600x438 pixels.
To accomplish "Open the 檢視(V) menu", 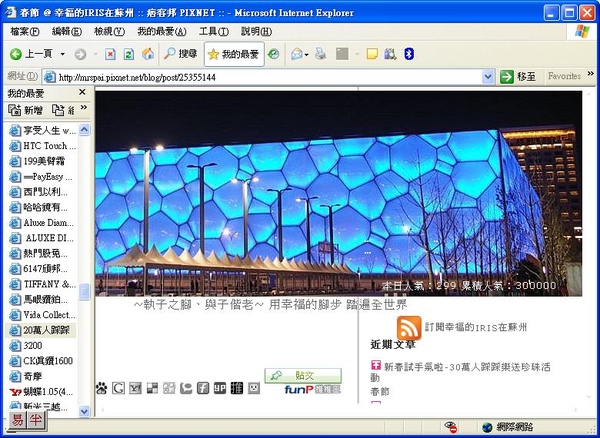I will click(109, 32).
